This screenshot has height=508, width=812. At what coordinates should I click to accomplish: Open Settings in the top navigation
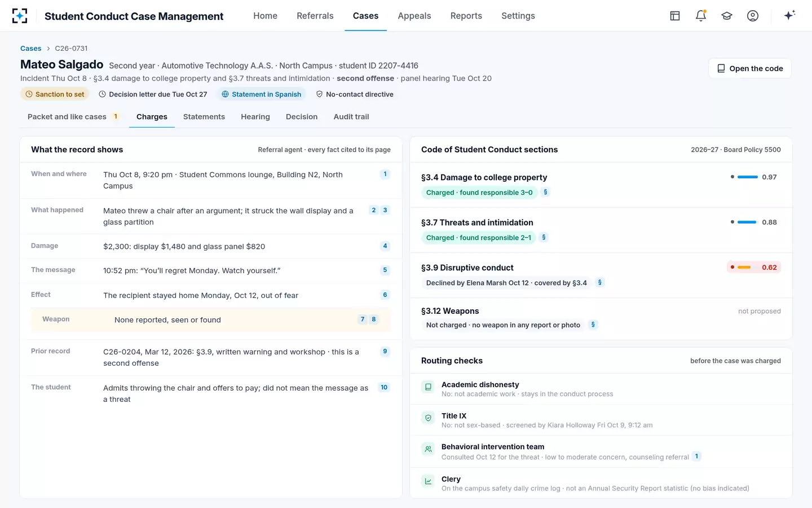coord(518,16)
